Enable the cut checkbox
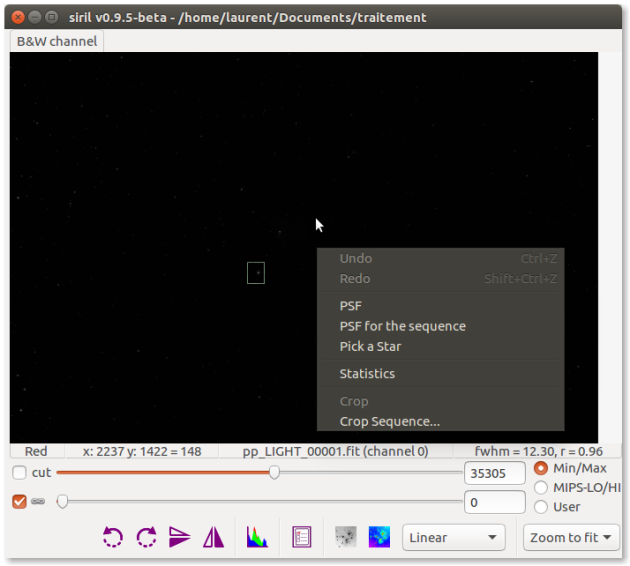Image resolution: width=630 pixels, height=566 pixels. coord(20,472)
